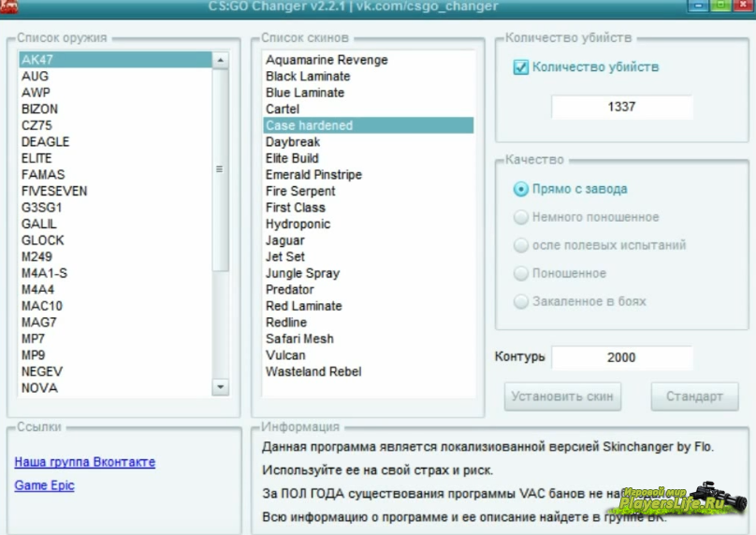756x535 pixels.
Task: Choose the Cartel skin
Action: click(x=369, y=108)
